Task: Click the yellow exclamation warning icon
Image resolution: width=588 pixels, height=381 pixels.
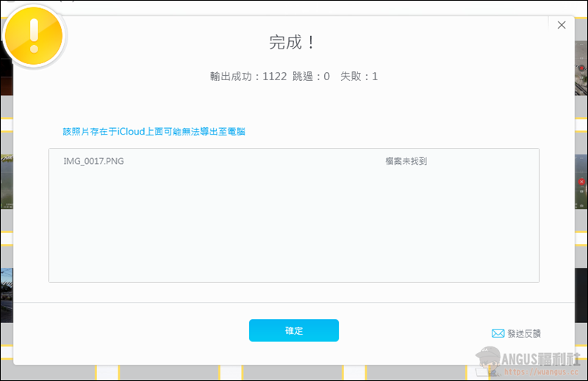Action: 34,34
